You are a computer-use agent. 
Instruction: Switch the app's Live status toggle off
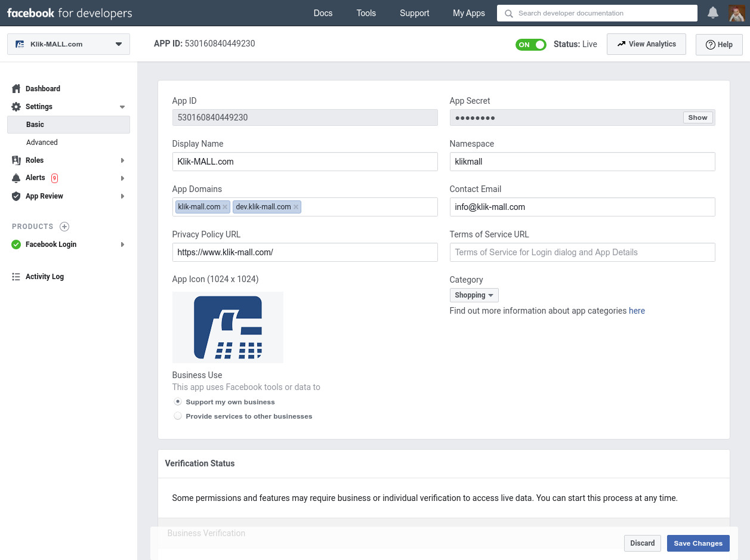point(530,44)
